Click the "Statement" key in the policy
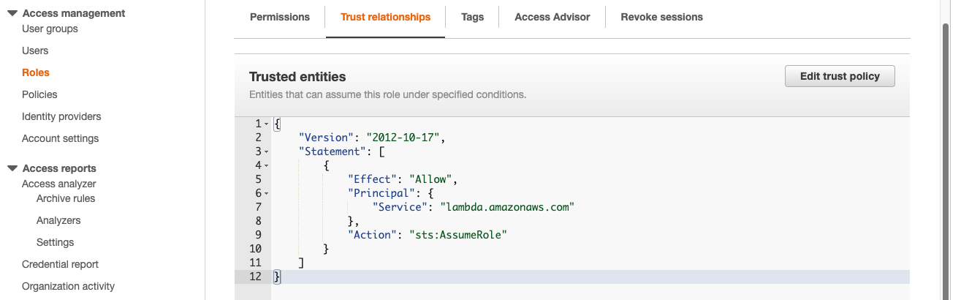Screen dimensions: 980x300 (333, 151)
